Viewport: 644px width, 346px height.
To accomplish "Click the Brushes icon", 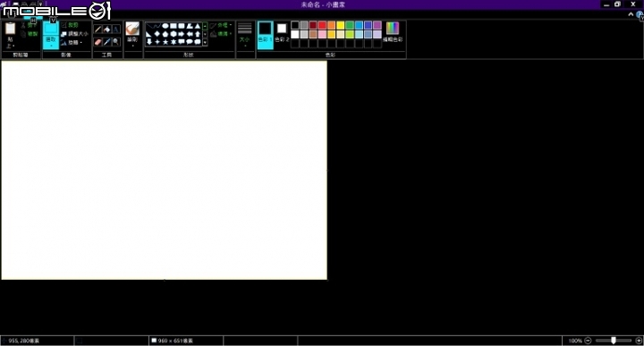I will tap(132, 29).
